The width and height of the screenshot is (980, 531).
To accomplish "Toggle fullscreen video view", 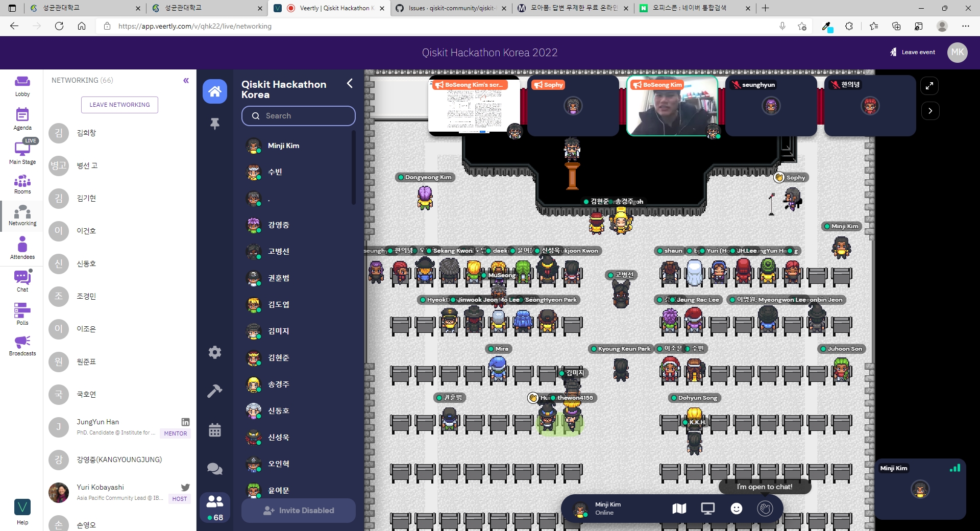I will (x=929, y=86).
